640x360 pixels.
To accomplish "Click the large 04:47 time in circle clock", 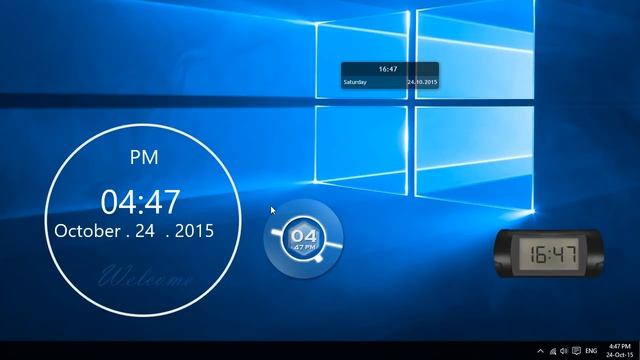I will [140, 202].
